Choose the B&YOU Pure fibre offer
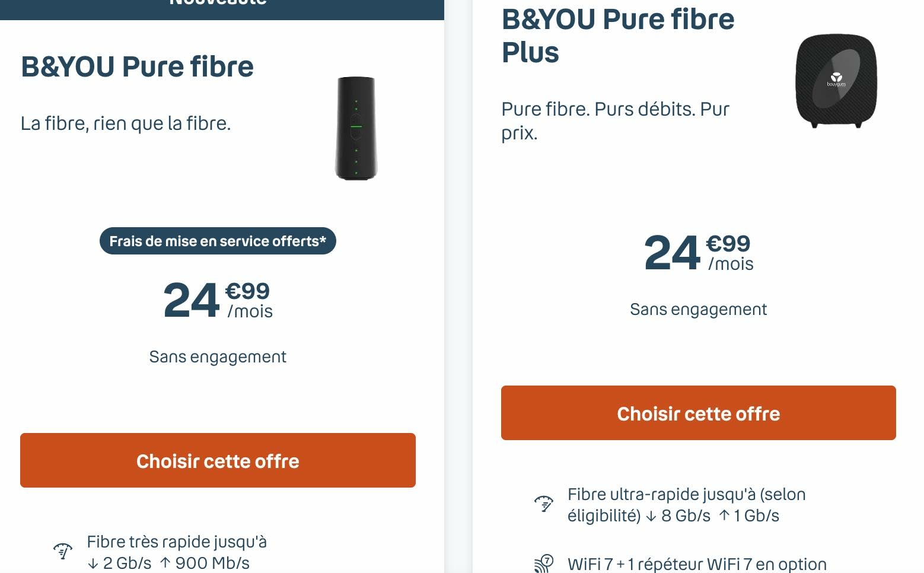924x573 pixels. 218,460
